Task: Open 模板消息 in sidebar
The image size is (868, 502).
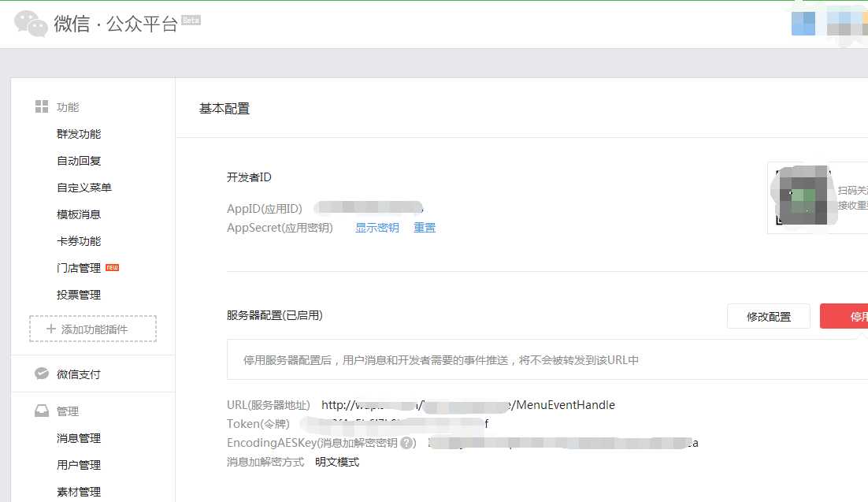Action: click(79, 214)
